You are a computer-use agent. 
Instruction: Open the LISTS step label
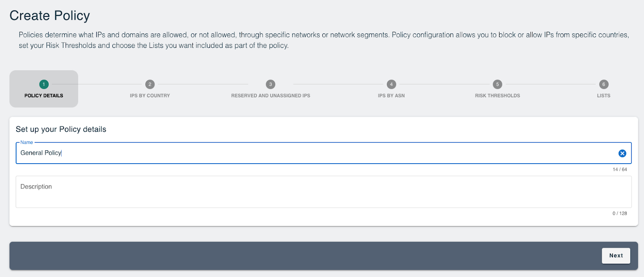[x=603, y=96]
